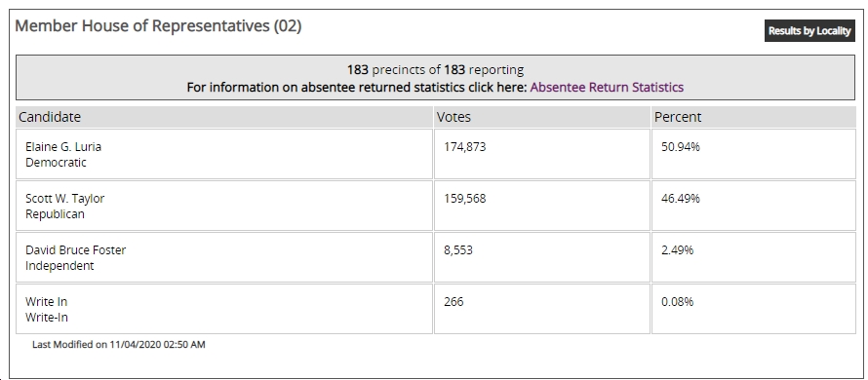Click the Elaine G. Luria candidate name
The height and width of the screenshot is (380, 868).
click(63, 147)
